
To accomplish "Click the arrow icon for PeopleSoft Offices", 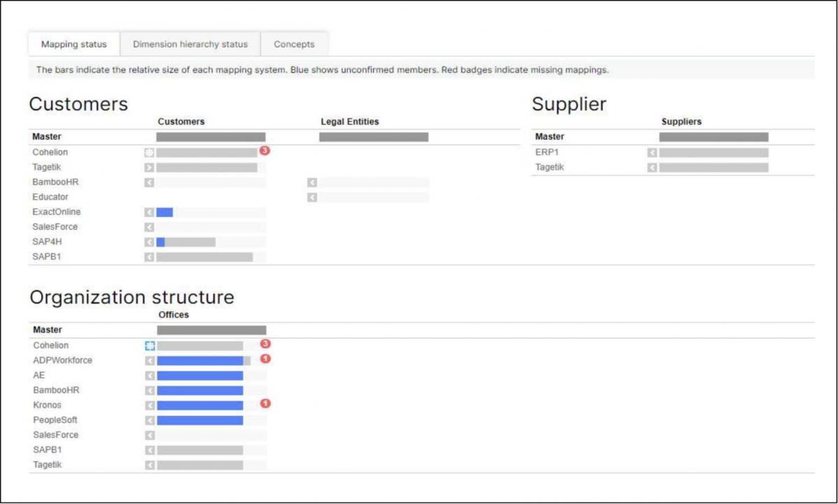I will pyautogui.click(x=150, y=420).
